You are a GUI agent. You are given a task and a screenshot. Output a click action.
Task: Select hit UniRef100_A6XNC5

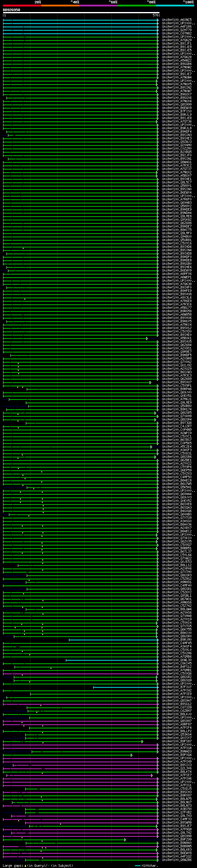tap(177, 20)
